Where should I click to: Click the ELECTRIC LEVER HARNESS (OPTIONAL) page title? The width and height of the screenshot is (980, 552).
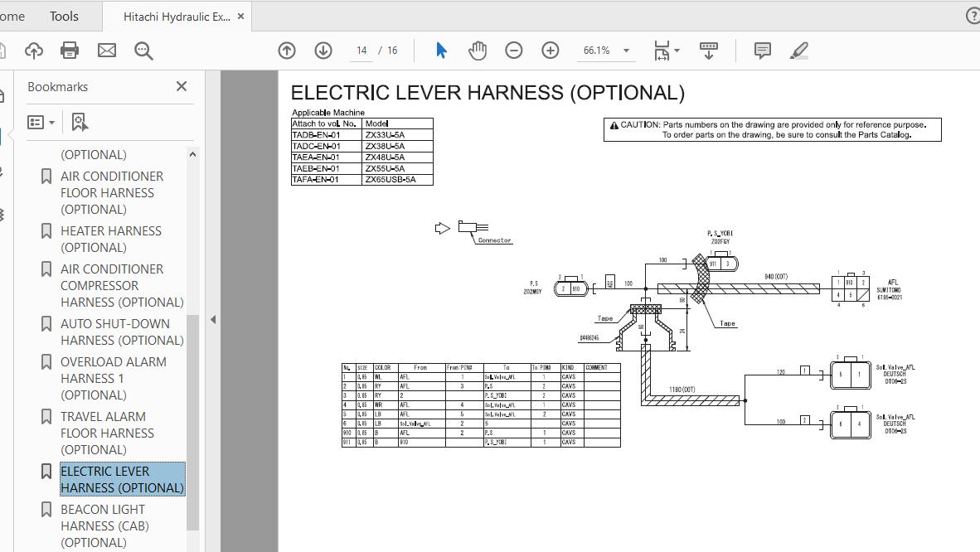click(488, 93)
